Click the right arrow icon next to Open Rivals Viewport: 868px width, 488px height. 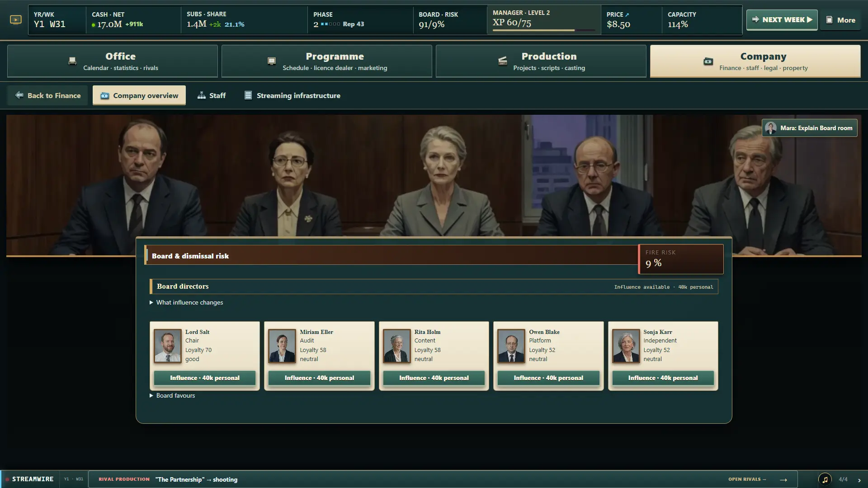[x=783, y=479]
